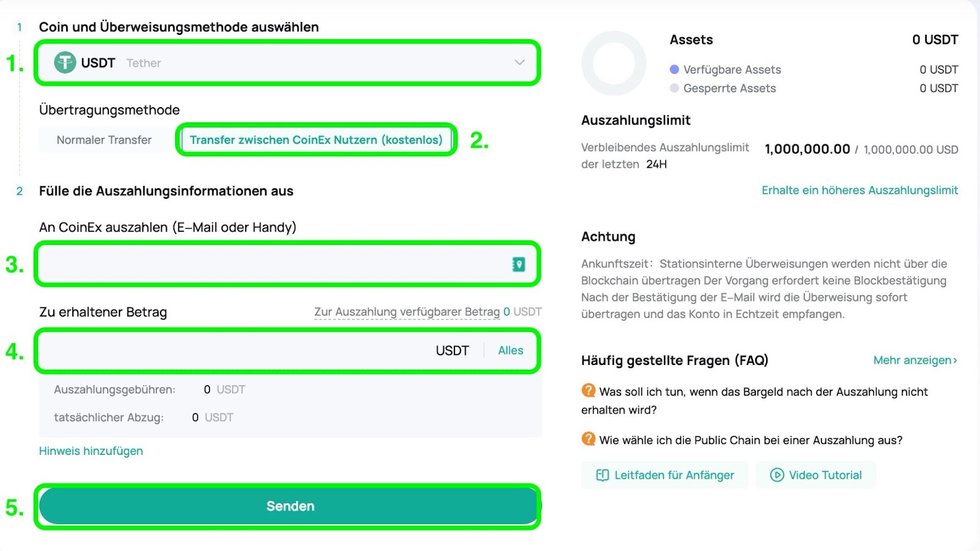Expand more FAQs via Mehr anzeigen
Image resolution: width=980 pixels, height=551 pixels.
click(x=915, y=360)
